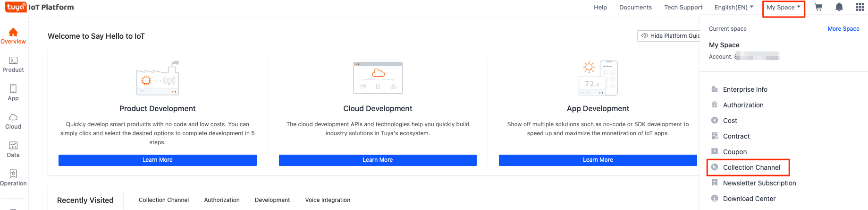
Task: Click Learn More under Cloud Development
Action: pos(378,160)
